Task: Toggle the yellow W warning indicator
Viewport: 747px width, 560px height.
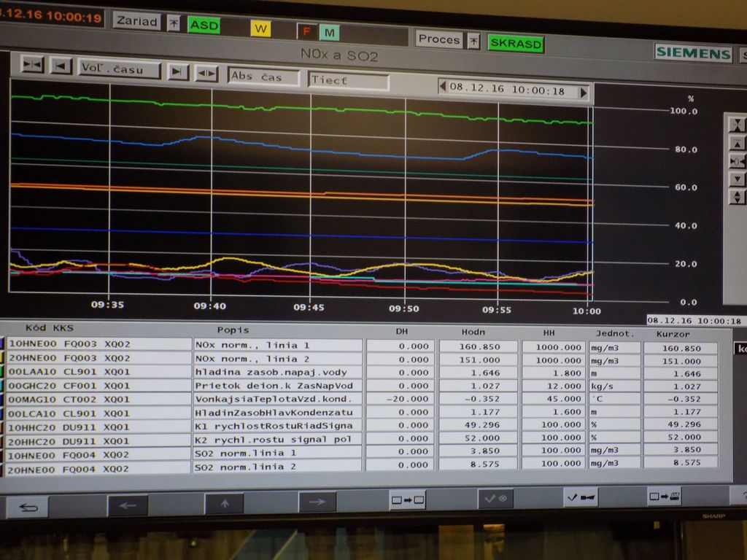Action: [x=260, y=28]
